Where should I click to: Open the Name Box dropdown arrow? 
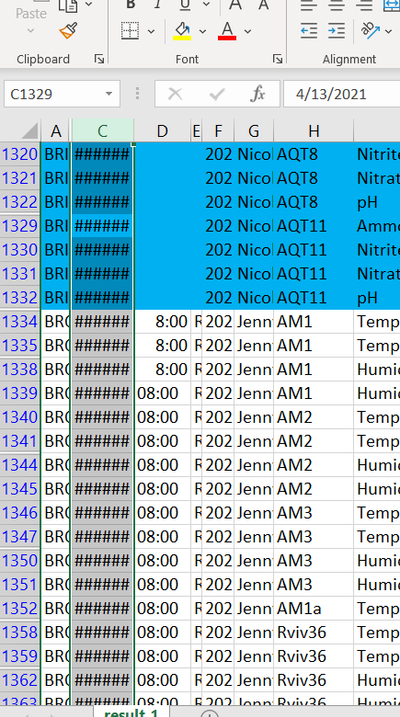point(109,94)
